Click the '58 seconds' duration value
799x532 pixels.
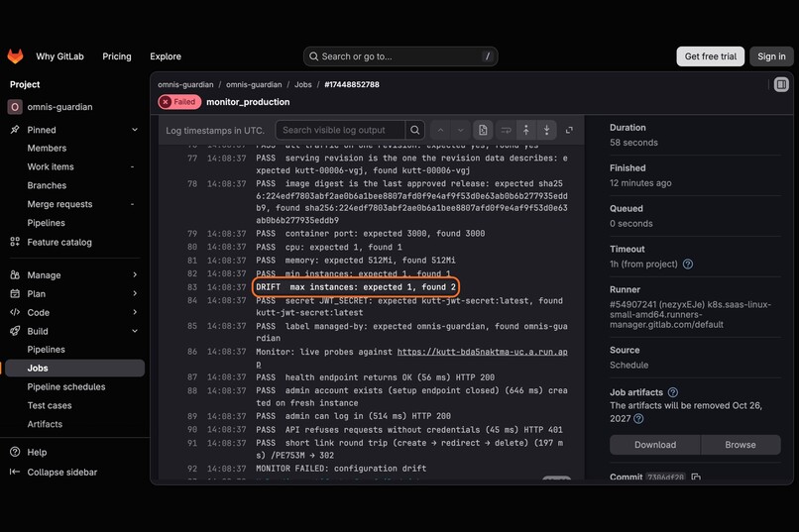tap(633, 143)
